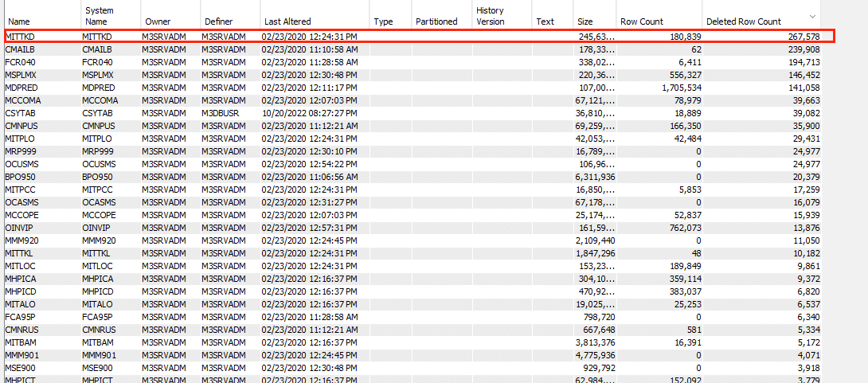Select MSPLMX in the Name column
This screenshot has height=383, width=868.
click(22, 75)
